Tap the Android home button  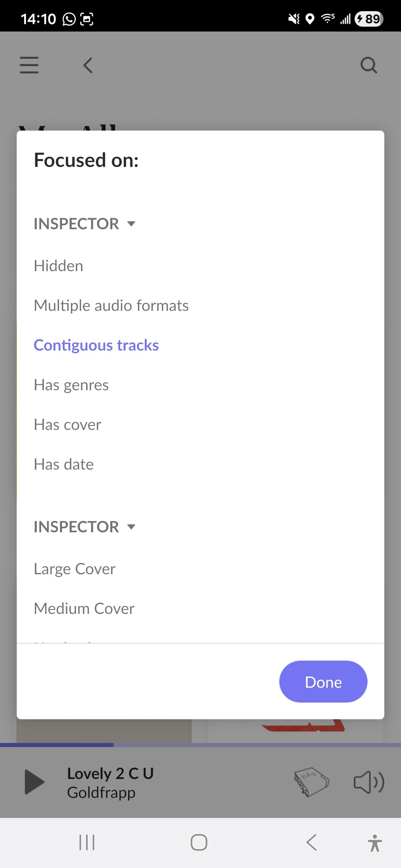[x=199, y=842]
